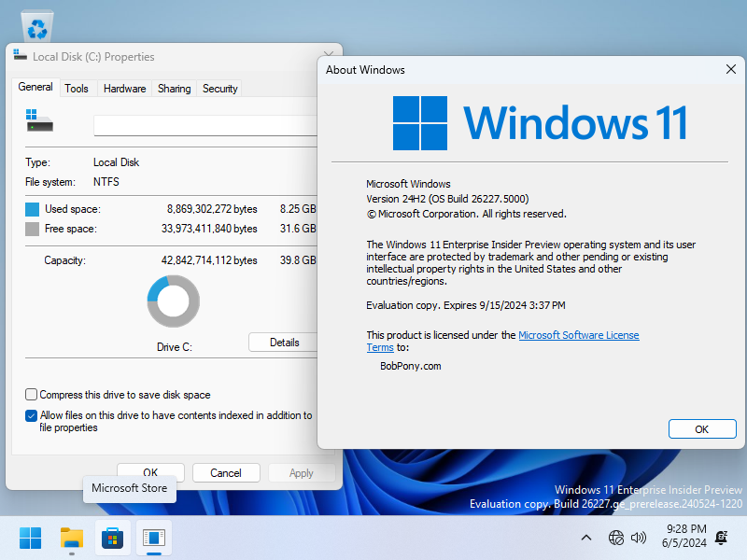Click the volume icon in system tray
747x560 pixels.
click(x=640, y=538)
